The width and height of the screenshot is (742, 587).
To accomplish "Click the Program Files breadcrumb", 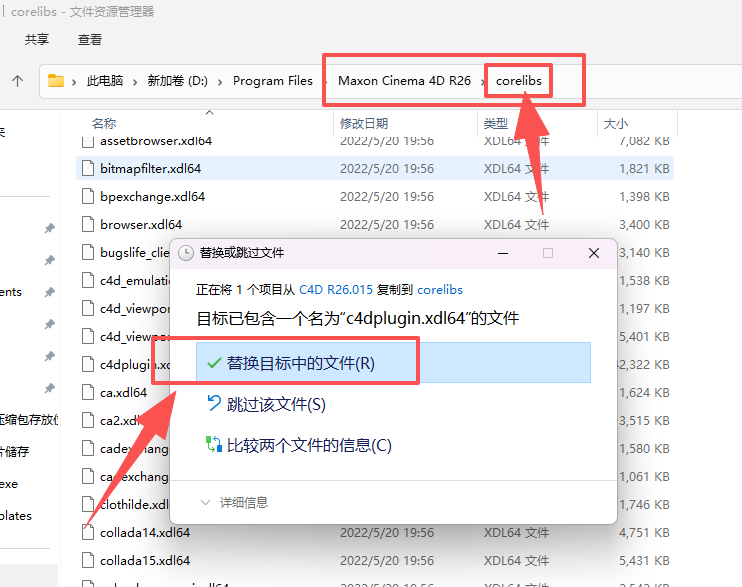I will coord(273,81).
